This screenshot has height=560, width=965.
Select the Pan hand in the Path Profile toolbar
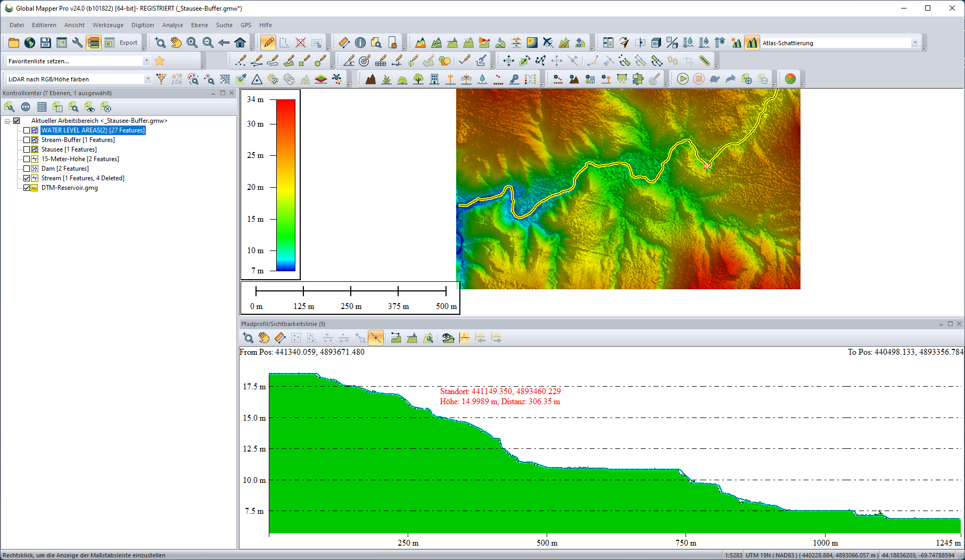(264, 338)
